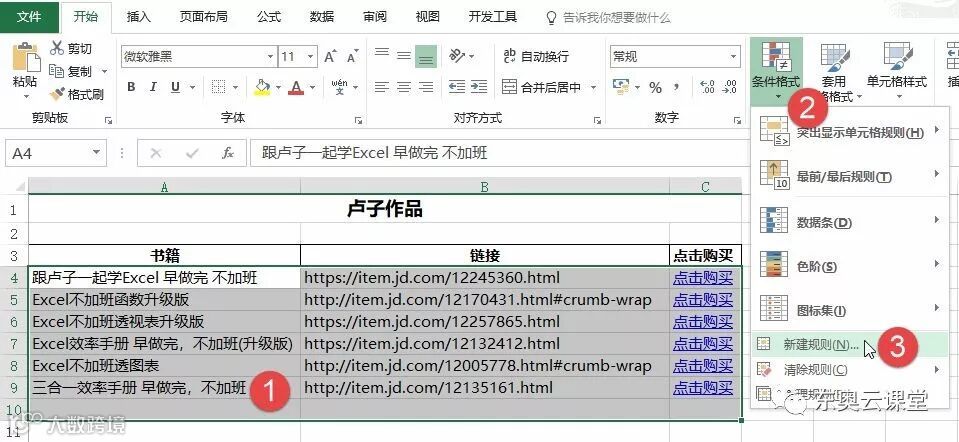
Task: Click the 告诉我你想要做什么 search box
Action: (609, 18)
